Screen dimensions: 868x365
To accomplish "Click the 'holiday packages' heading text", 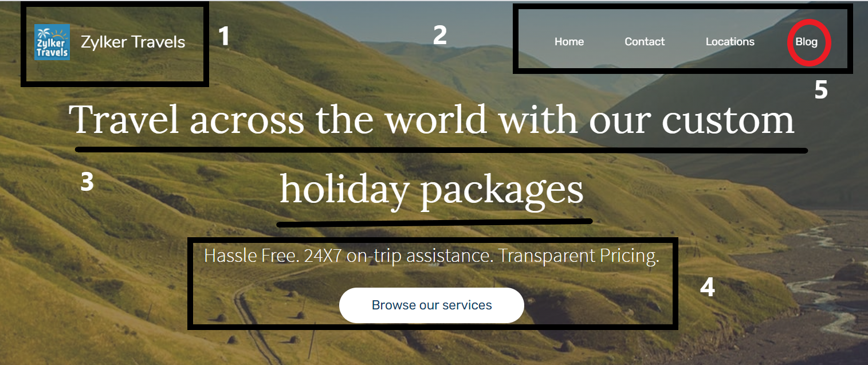I will (431, 190).
